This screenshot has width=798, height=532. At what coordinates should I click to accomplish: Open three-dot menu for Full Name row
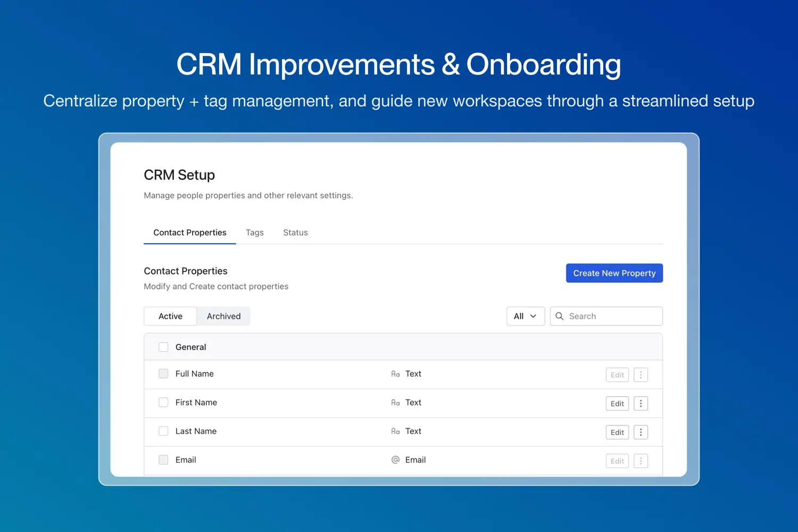coord(641,375)
